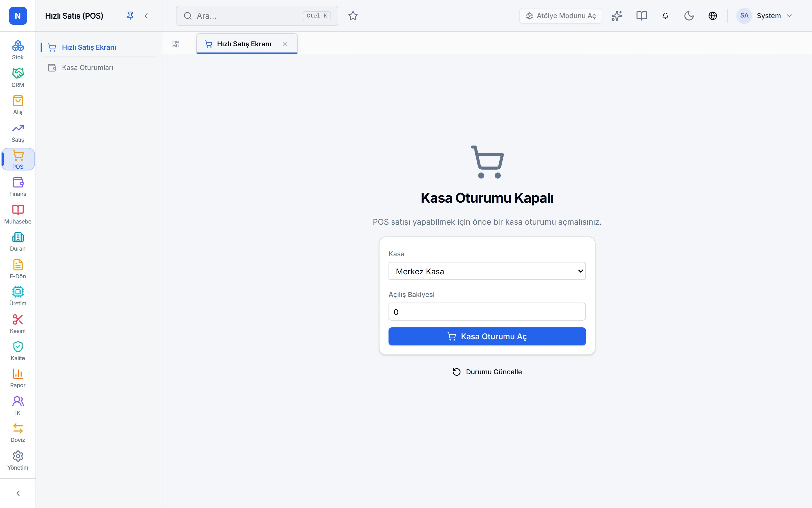Open the E-Dön module

coord(18,269)
